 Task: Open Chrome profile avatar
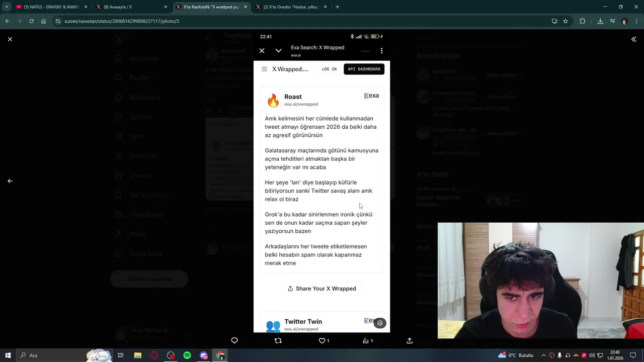coord(624,21)
